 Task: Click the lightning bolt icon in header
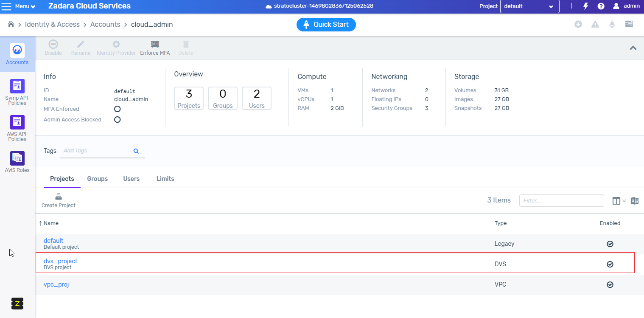tap(586, 6)
